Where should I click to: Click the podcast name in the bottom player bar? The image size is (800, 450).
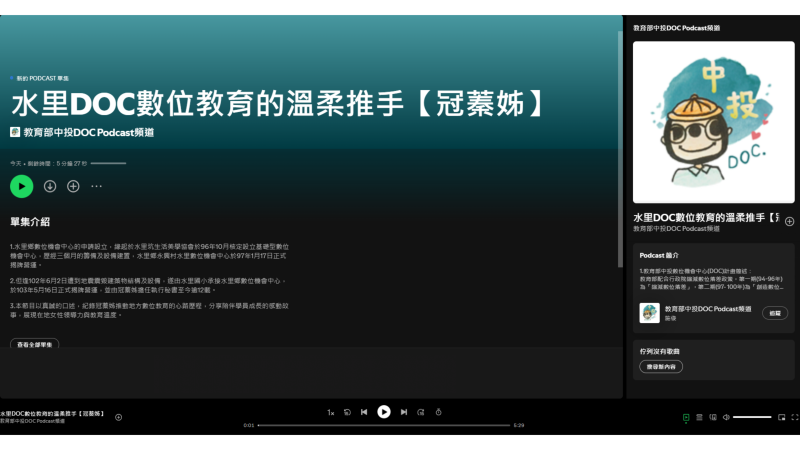coord(33,421)
